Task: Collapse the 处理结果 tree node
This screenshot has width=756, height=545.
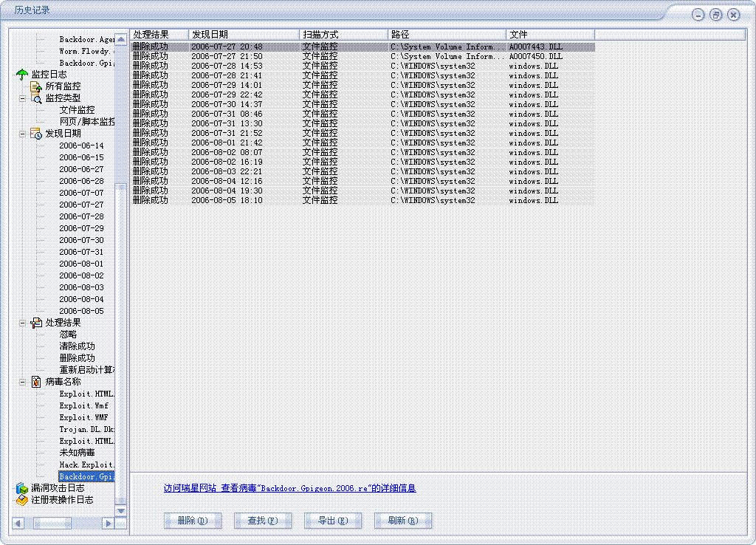Action: pos(22,323)
